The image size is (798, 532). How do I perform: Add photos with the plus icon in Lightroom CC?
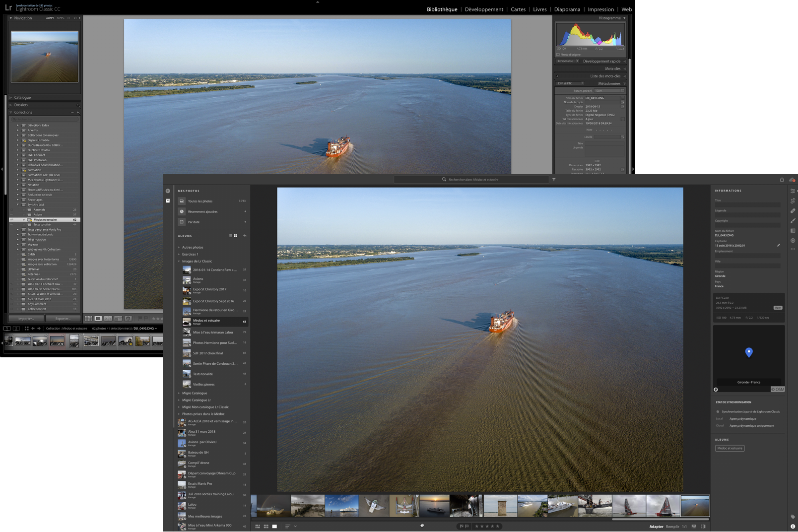click(168, 191)
